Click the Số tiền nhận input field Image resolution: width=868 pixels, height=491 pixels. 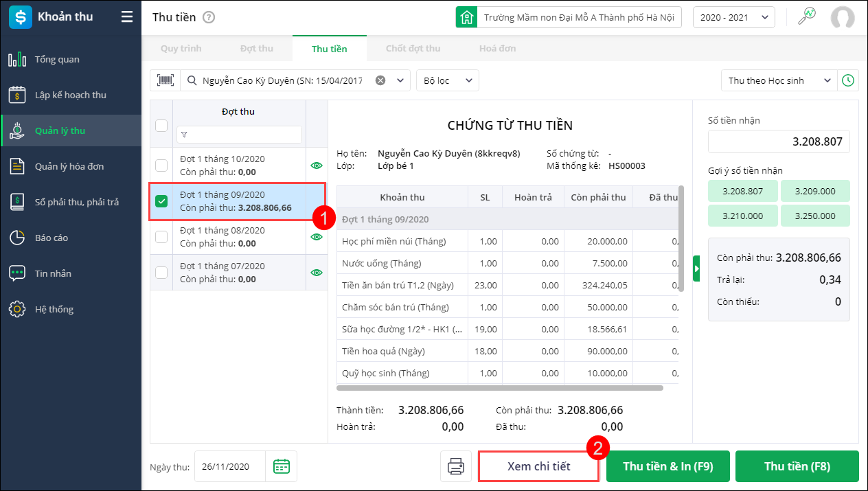point(779,142)
